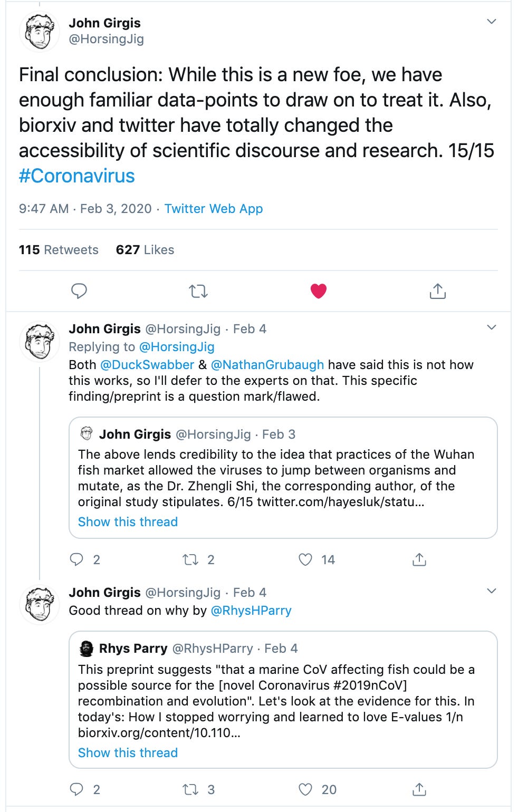This screenshot has height=812, width=518.
Task: Unlike the main tweet with red heart
Action: [x=319, y=291]
